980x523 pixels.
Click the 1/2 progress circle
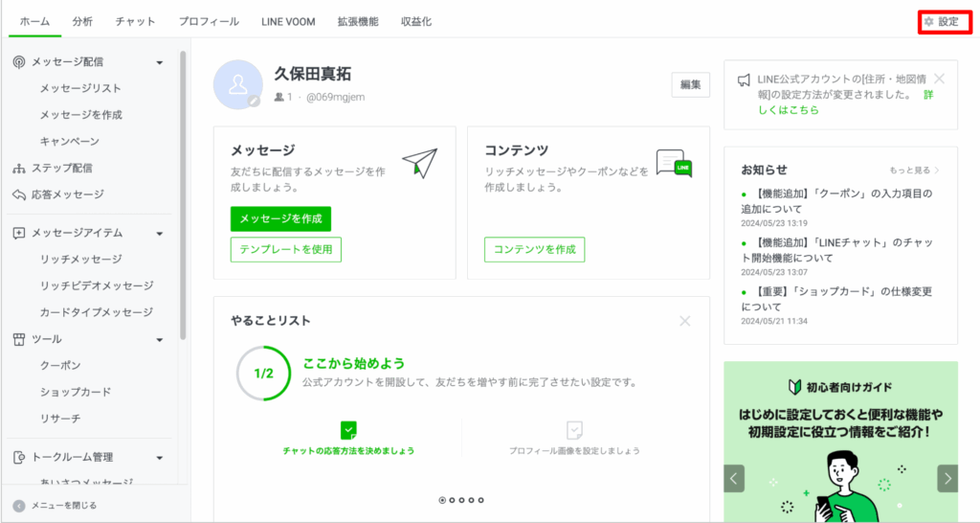[x=264, y=374]
